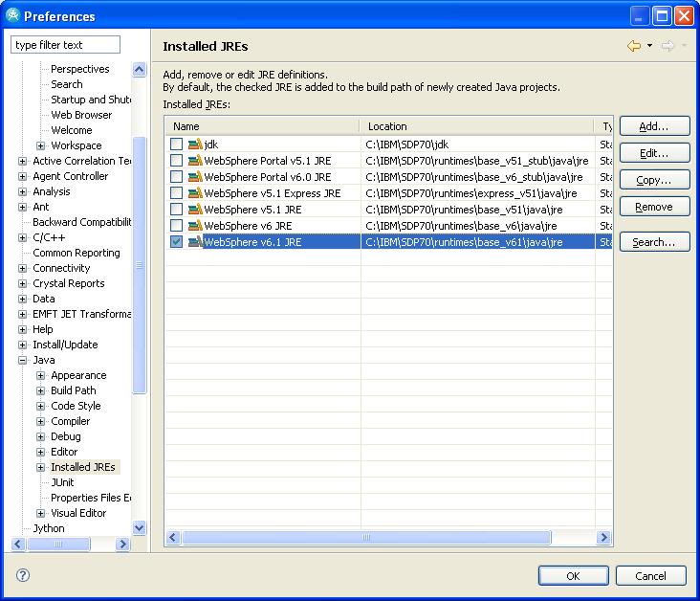Click the forward navigation arrow

tap(667, 46)
